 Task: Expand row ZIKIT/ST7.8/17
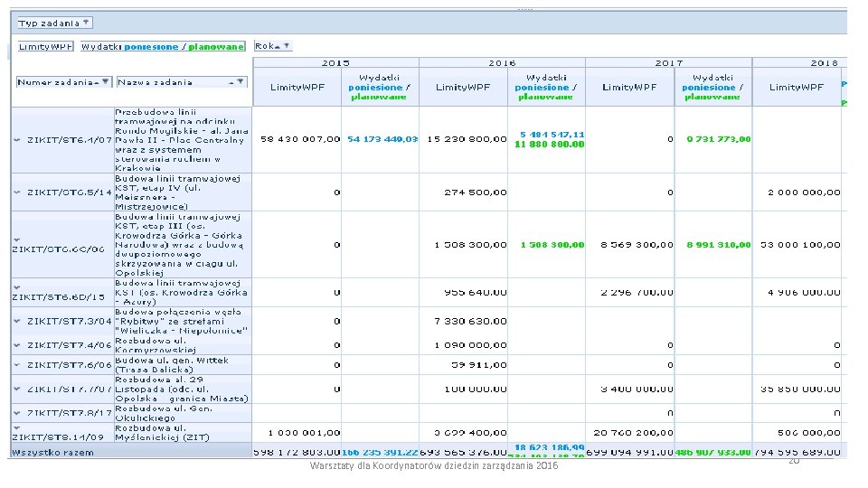[17, 413]
